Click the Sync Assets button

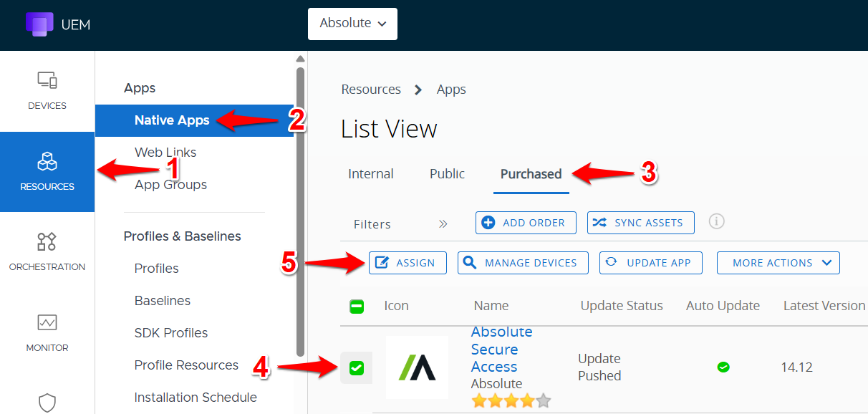[640, 223]
